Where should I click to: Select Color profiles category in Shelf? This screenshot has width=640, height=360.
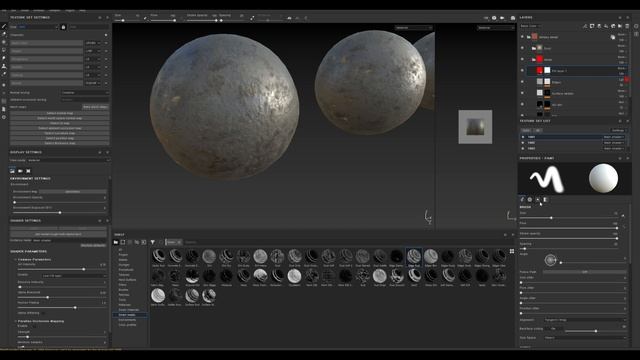[x=127, y=325]
